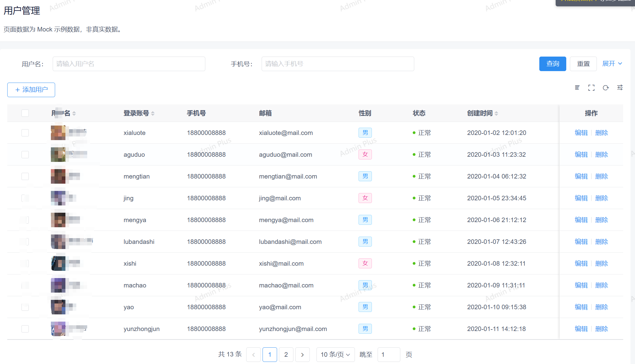This screenshot has width=635, height=364.
Task: Edit the yunzhongjun user
Action: [581, 329]
